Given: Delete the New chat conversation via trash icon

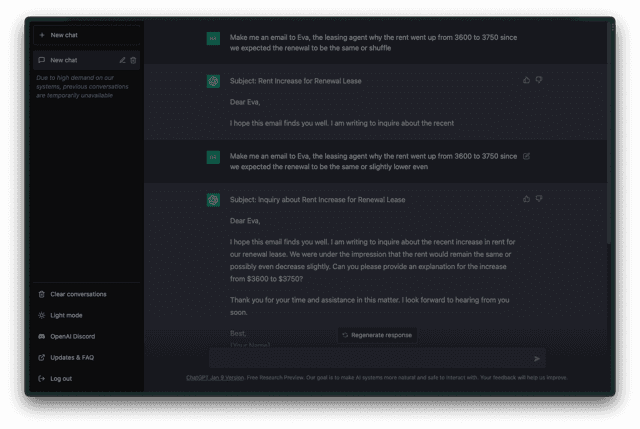Looking at the screenshot, I should pyautogui.click(x=133, y=60).
